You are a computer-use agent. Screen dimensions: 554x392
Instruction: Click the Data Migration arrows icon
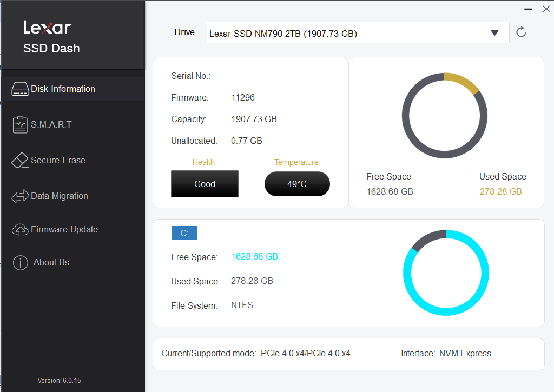pos(20,196)
